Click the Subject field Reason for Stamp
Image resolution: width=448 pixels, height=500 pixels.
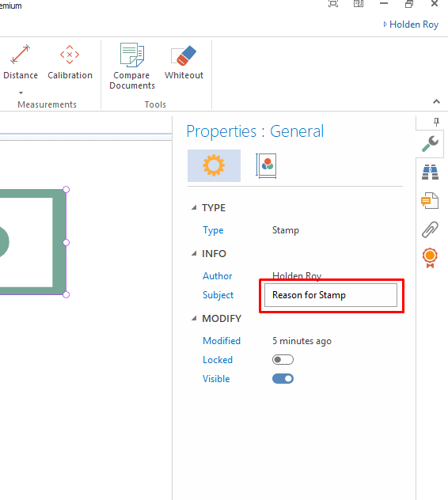[x=331, y=295]
